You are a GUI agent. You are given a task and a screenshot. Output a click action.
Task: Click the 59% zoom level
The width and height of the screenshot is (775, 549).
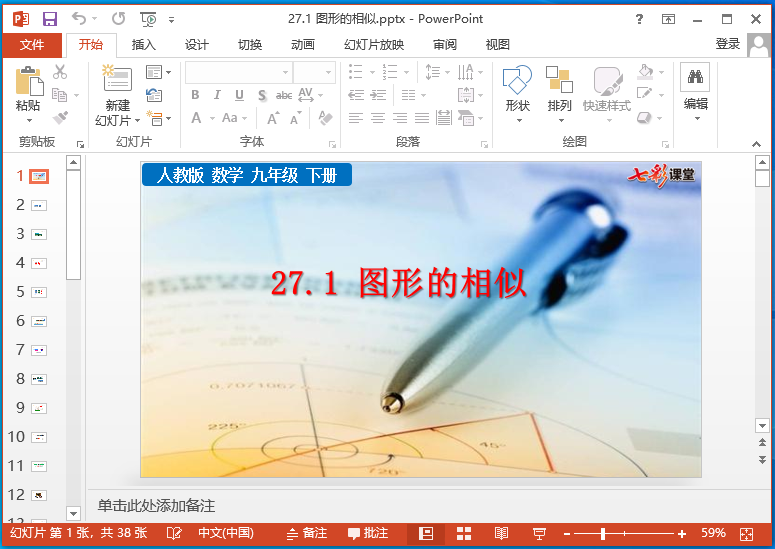[713, 533]
